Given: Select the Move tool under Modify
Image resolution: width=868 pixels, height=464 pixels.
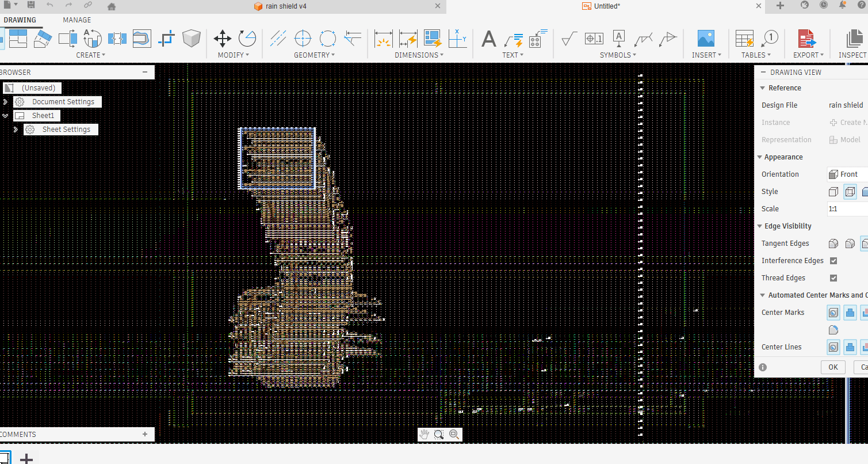Looking at the screenshot, I should (223, 39).
